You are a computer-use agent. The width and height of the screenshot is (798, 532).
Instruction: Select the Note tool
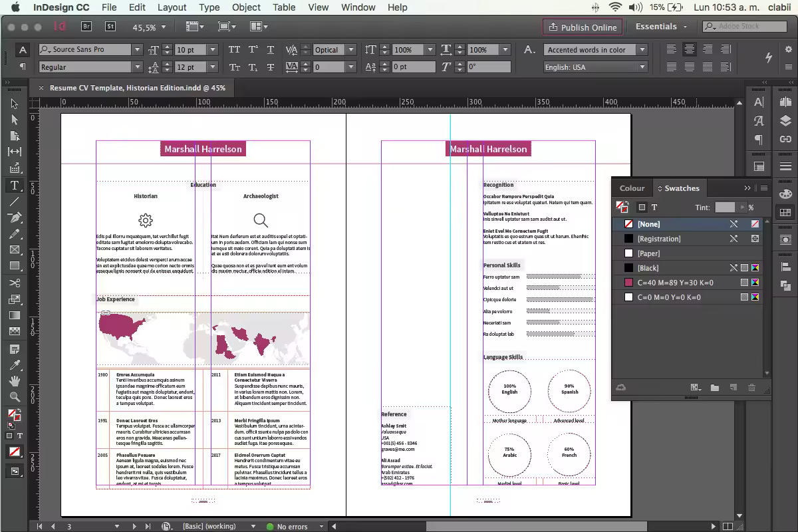point(15,349)
